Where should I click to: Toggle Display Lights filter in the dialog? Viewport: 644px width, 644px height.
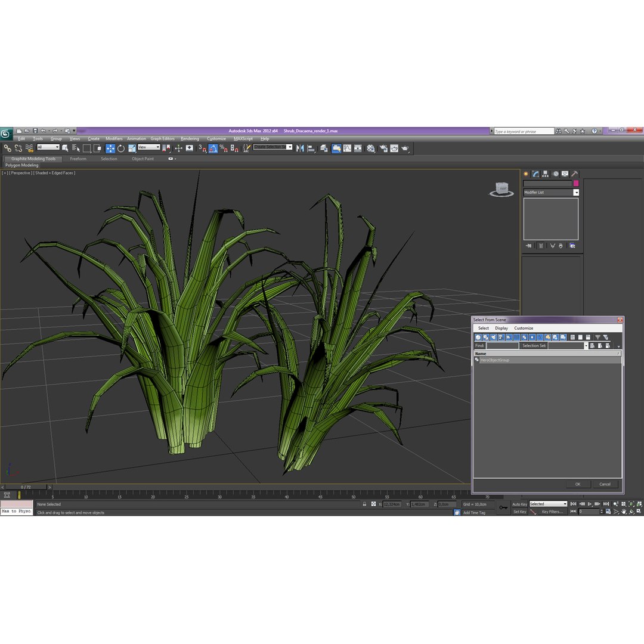point(494,337)
